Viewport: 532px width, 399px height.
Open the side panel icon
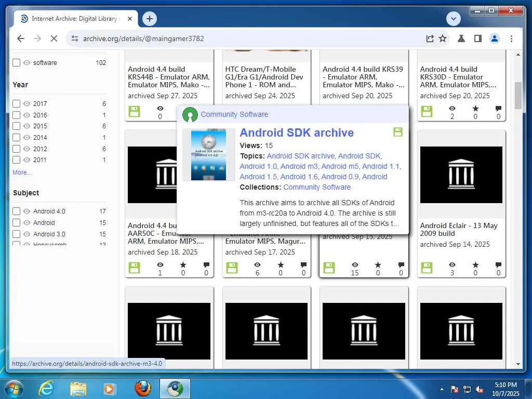point(478,38)
